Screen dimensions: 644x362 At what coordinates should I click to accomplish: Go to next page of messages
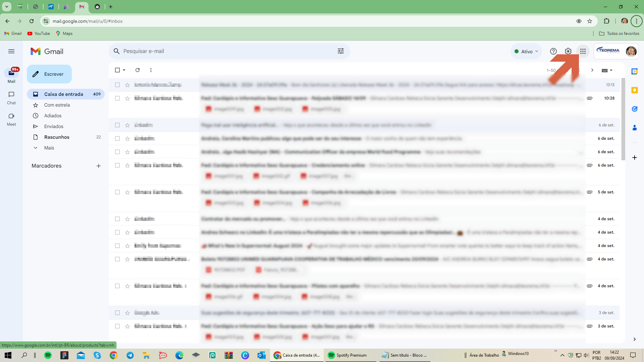tap(592, 70)
